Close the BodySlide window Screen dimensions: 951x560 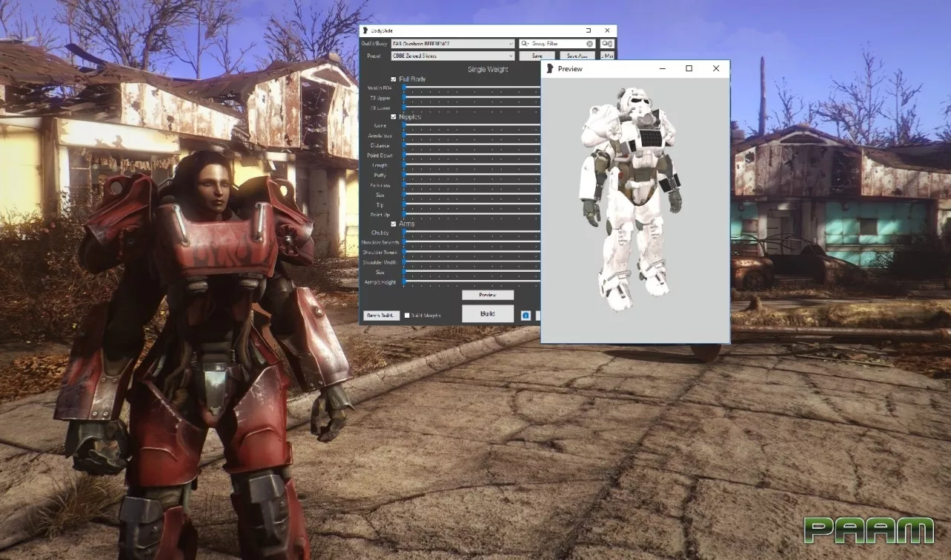point(607,30)
